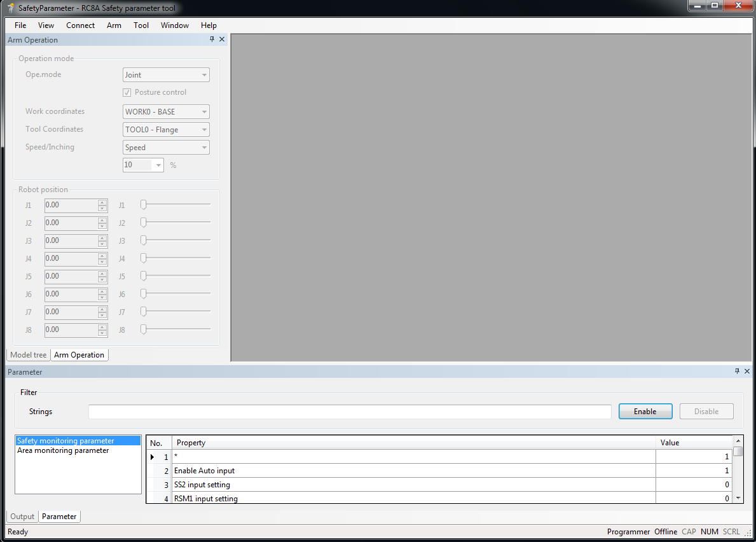Close the Parameter panel
The image size is (756, 542).
(747, 372)
